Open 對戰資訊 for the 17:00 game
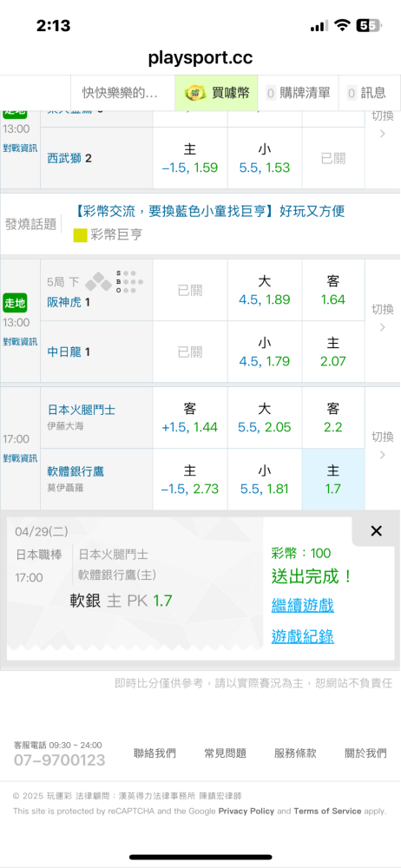The height and width of the screenshot is (868, 401). (x=20, y=458)
